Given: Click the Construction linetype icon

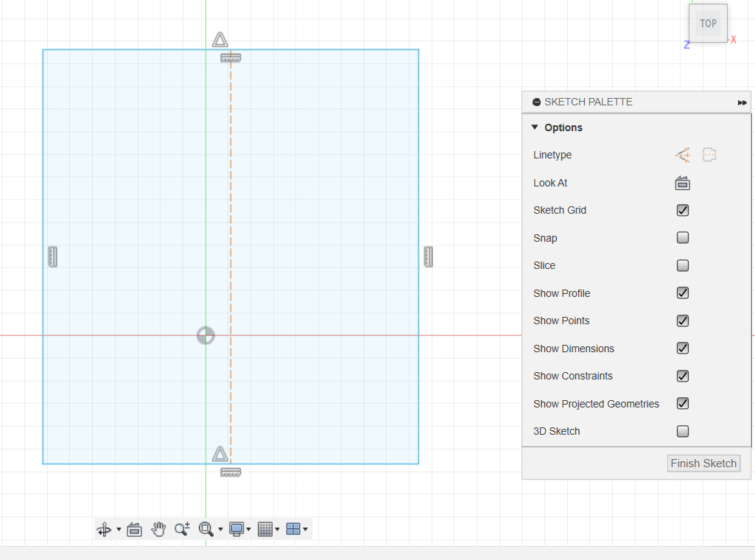Looking at the screenshot, I should [x=683, y=155].
